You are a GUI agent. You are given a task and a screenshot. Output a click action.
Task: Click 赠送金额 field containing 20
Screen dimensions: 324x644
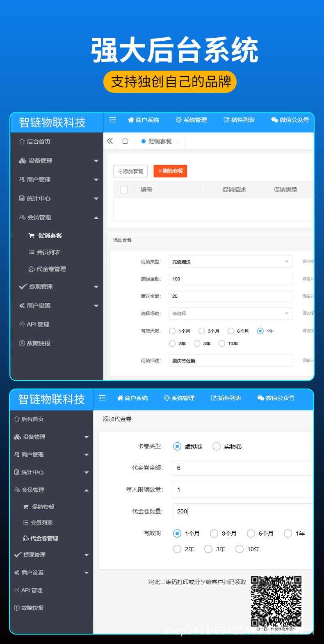tap(230, 296)
